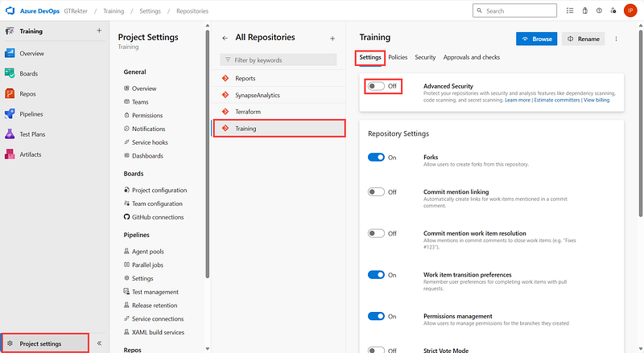
Task: Open the help icon in the header
Action: click(x=599, y=10)
